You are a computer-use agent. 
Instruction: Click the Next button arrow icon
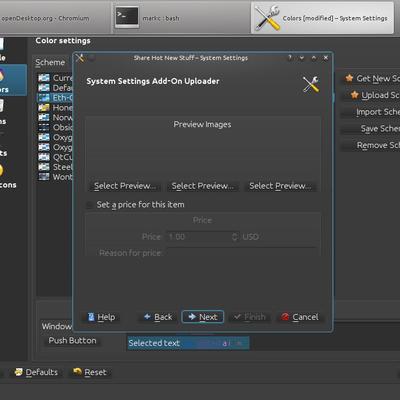(x=192, y=316)
